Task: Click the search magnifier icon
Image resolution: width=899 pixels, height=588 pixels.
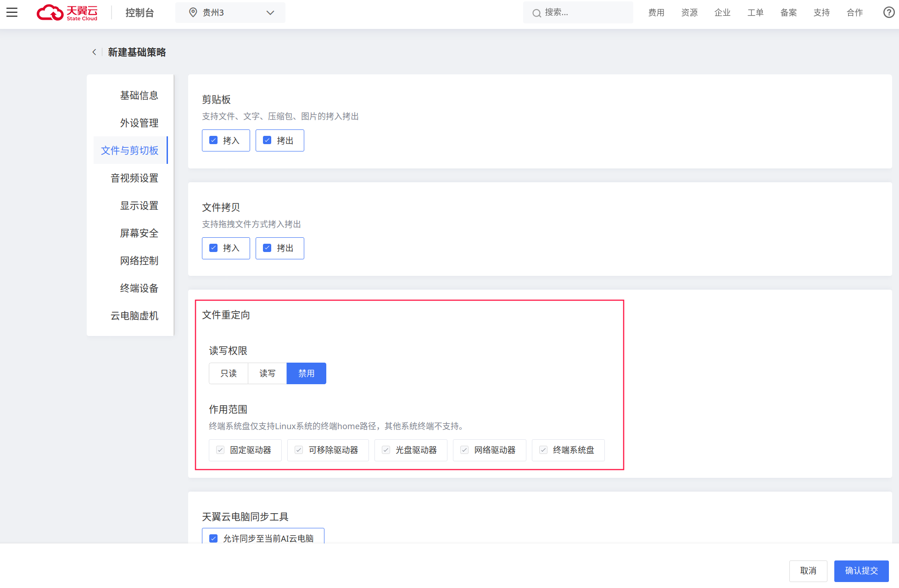Action: point(536,13)
